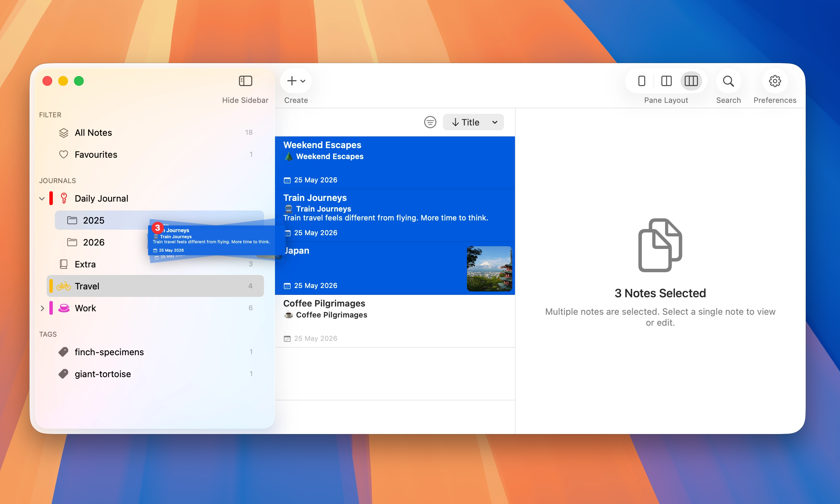Click the Coffee Pilgrimages calendar icon

[287, 339]
